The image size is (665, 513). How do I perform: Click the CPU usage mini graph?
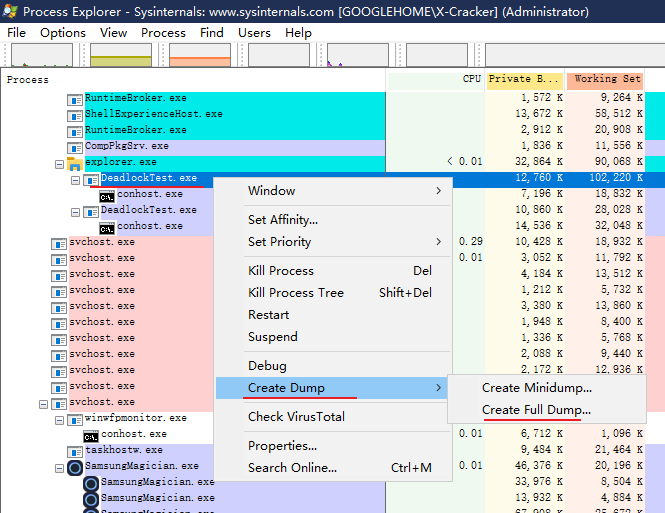pos(42,55)
